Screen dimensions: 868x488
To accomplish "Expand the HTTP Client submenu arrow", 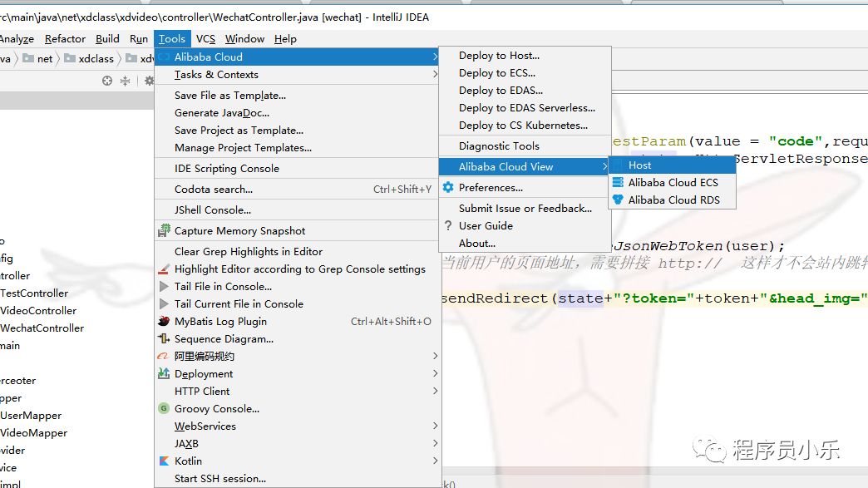I will [x=435, y=392].
